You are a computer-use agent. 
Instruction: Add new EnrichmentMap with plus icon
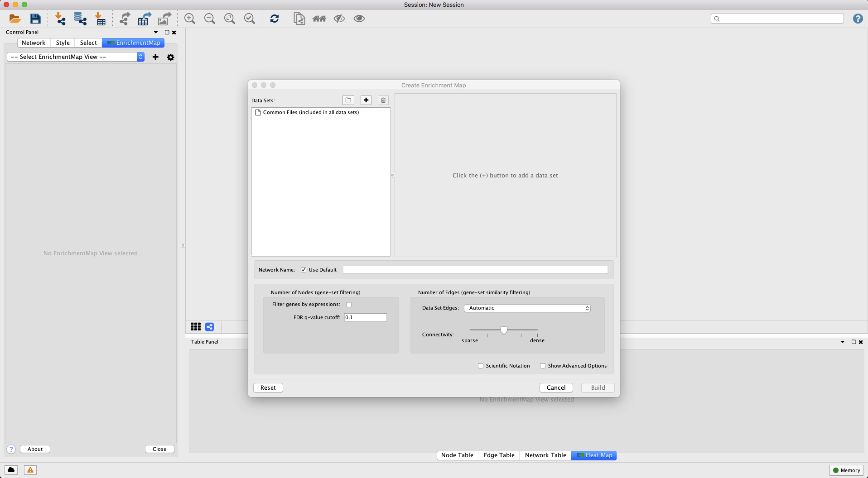tap(155, 57)
